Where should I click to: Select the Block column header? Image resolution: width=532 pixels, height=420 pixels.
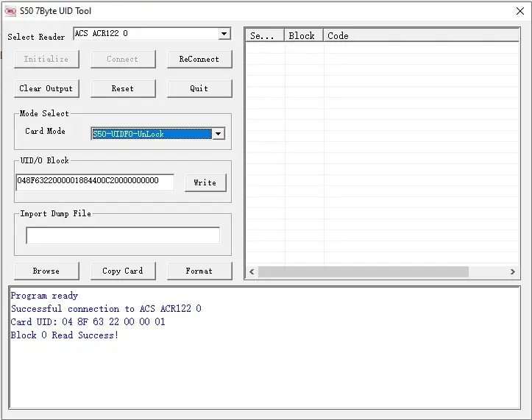click(x=303, y=35)
